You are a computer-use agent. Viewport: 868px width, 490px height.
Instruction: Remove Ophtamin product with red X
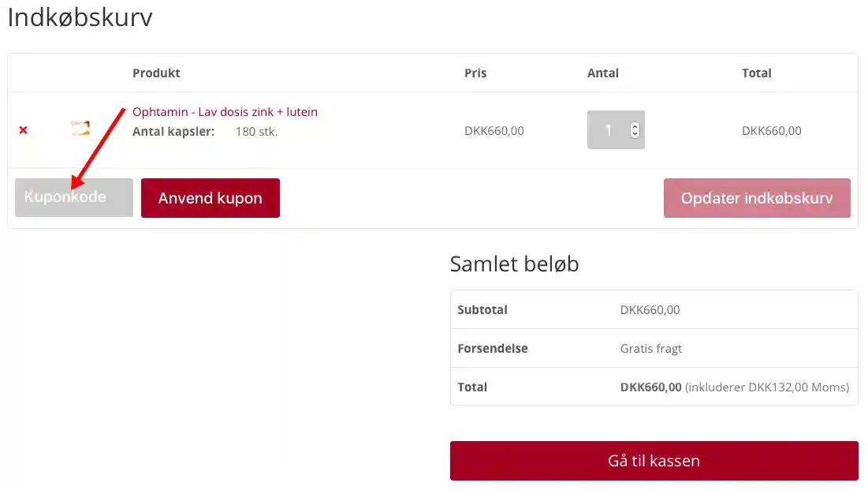pyautogui.click(x=23, y=130)
